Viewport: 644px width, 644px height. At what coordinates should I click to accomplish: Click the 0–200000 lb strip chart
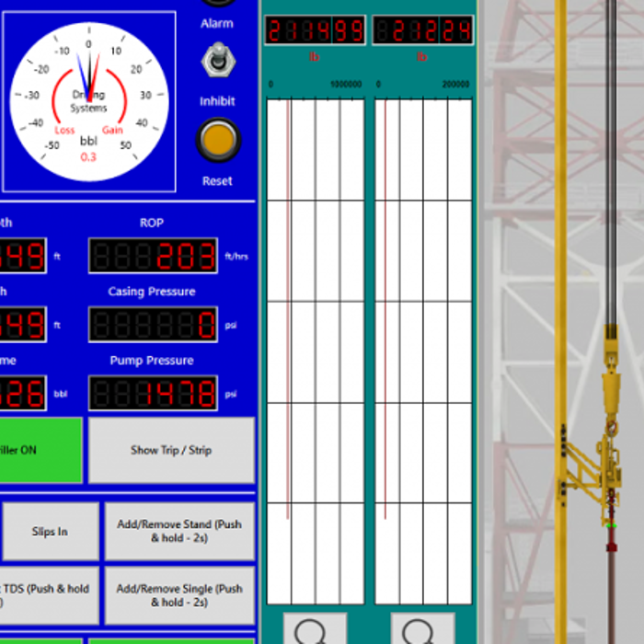[423, 351]
